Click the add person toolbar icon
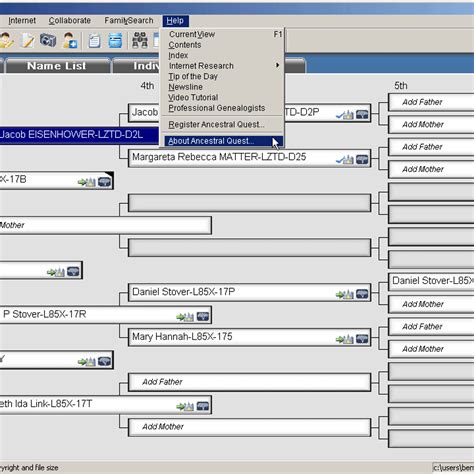This screenshot has height=474, width=474. click(70, 41)
